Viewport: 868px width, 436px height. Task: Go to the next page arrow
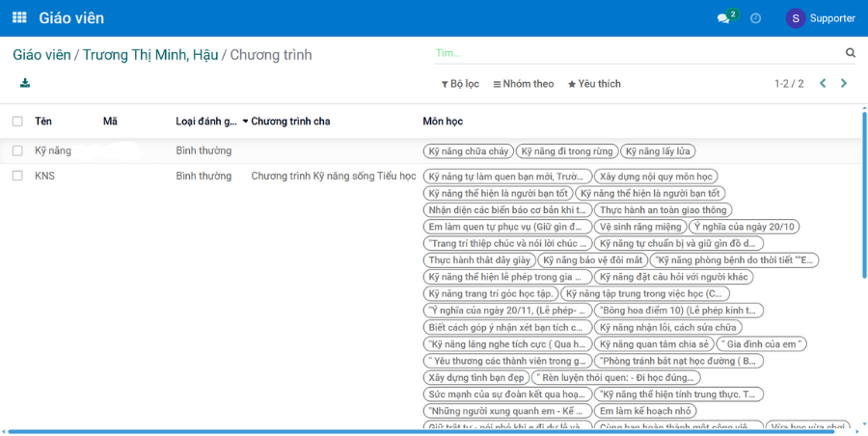[844, 84]
